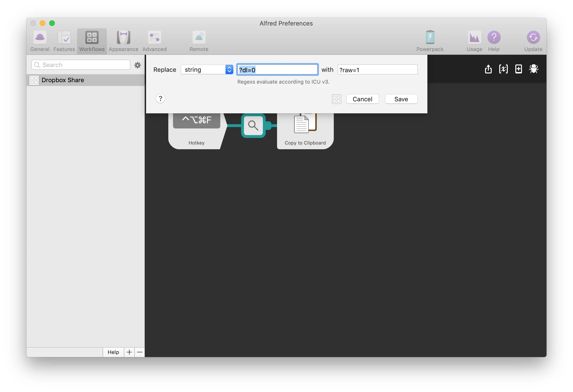Open the Features preferences tab
The image size is (573, 392).
point(64,41)
